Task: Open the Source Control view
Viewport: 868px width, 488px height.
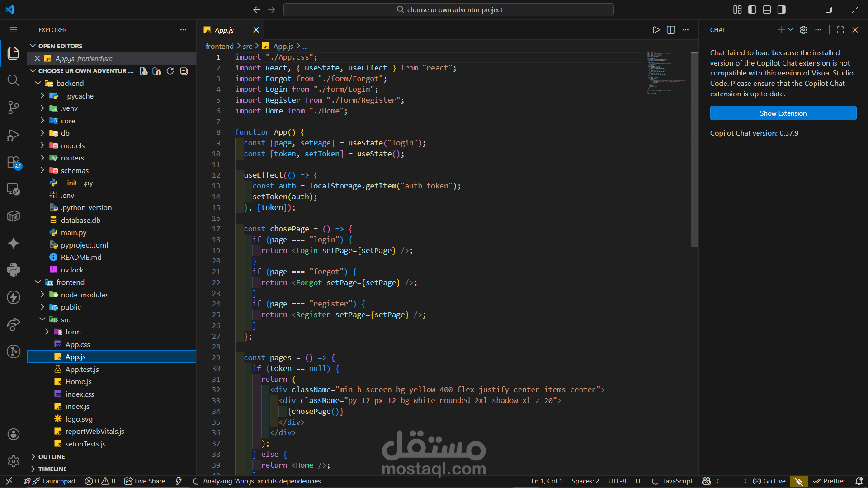Action: 14,108
